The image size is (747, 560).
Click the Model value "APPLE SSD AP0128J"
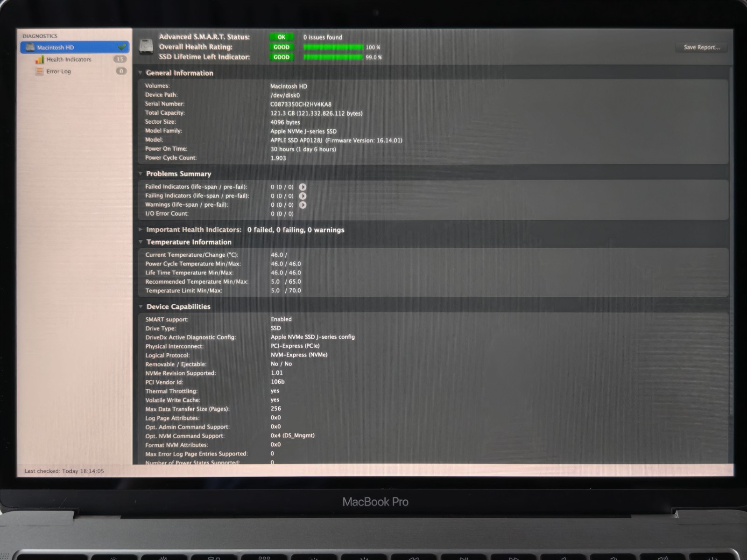[296, 140]
